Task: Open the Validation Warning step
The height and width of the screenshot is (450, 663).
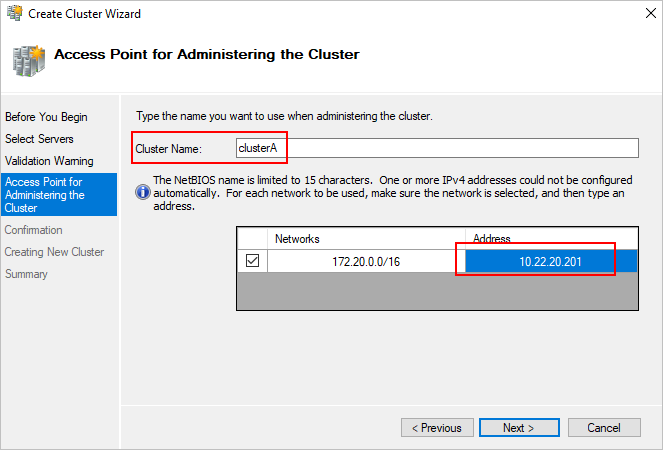Action: pyautogui.click(x=49, y=161)
